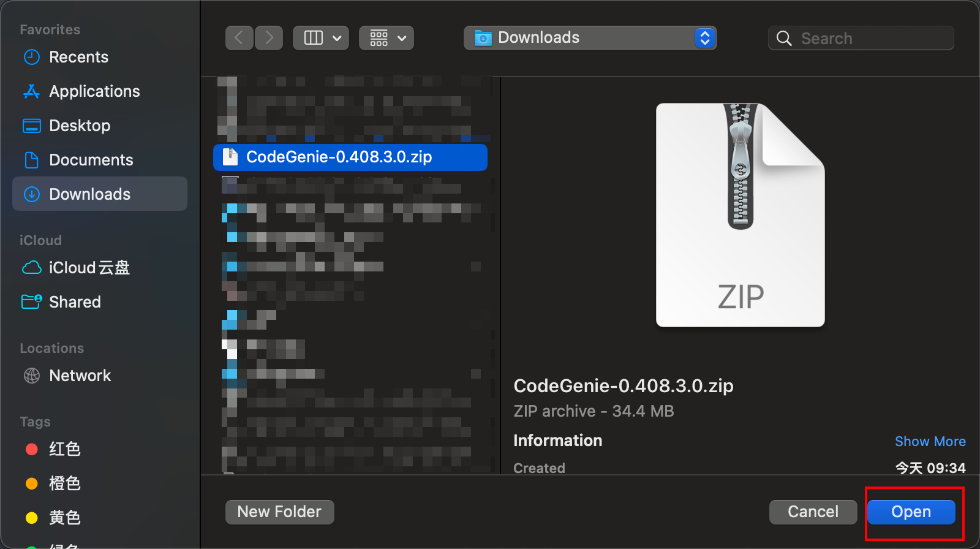The height and width of the screenshot is (549, 980).
Task: Click the back navigation arrow
Action: pos(239,38)
